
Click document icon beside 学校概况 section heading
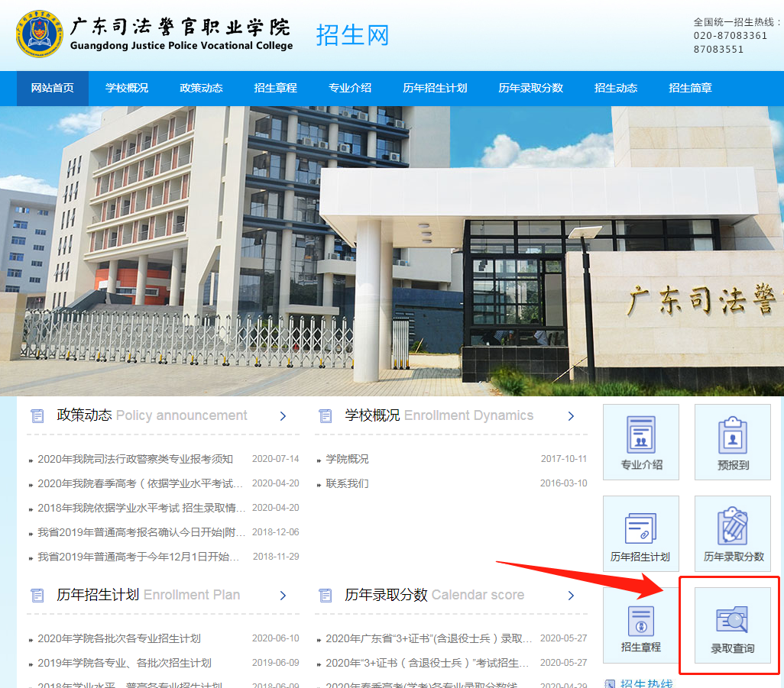point(326,415)
